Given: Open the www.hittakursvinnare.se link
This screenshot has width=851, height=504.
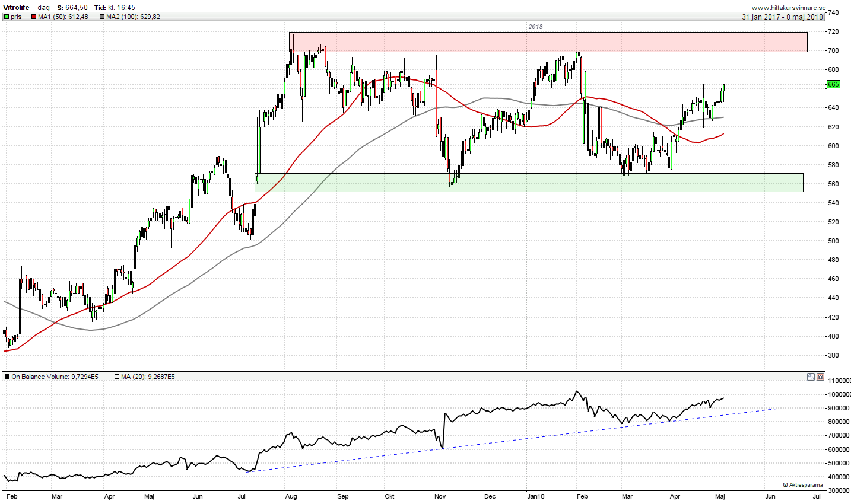Looking at the screenshot, I should (788, 8).
